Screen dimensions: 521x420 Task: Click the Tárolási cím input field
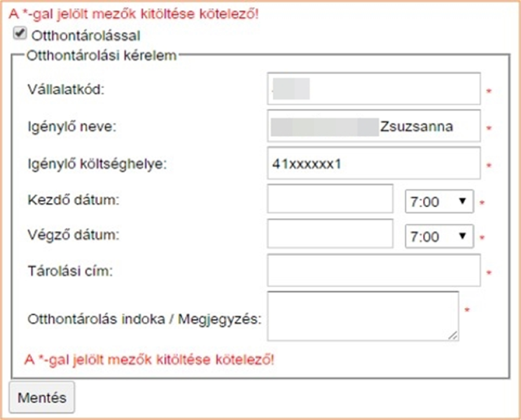(x=374, y=270)
